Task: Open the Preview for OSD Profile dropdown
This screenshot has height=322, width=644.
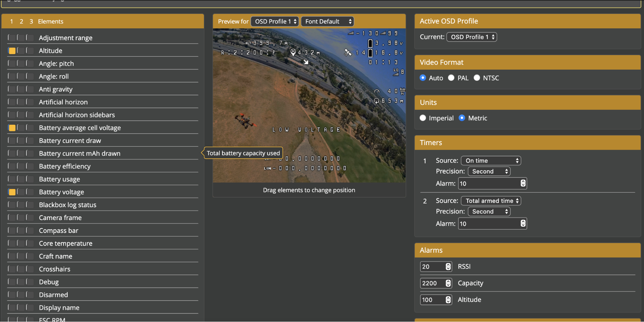Action: (x=274, y=21)
